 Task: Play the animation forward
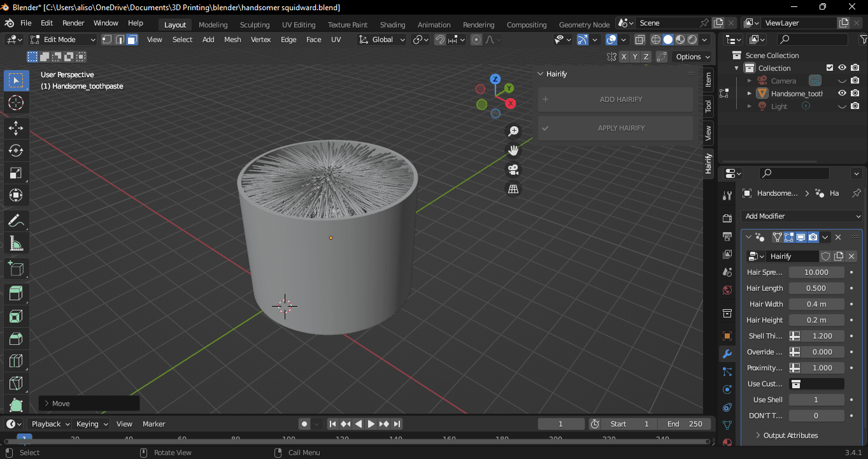pyautogui.click(x=371, y=424)
